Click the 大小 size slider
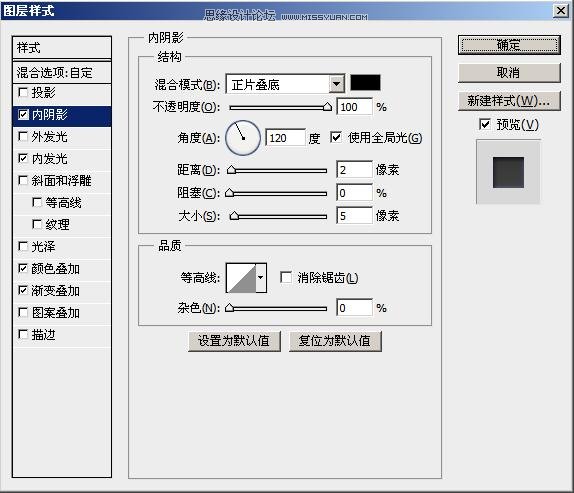This screenshot has width=574, height=493. point(278,216)
